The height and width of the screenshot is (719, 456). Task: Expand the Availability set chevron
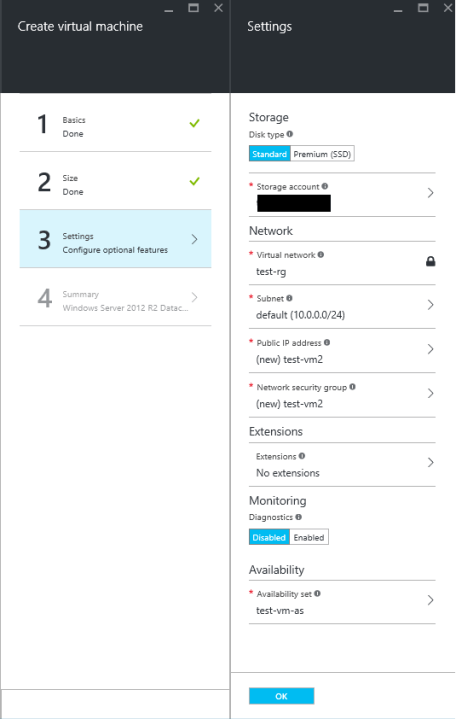click(430, 600)
